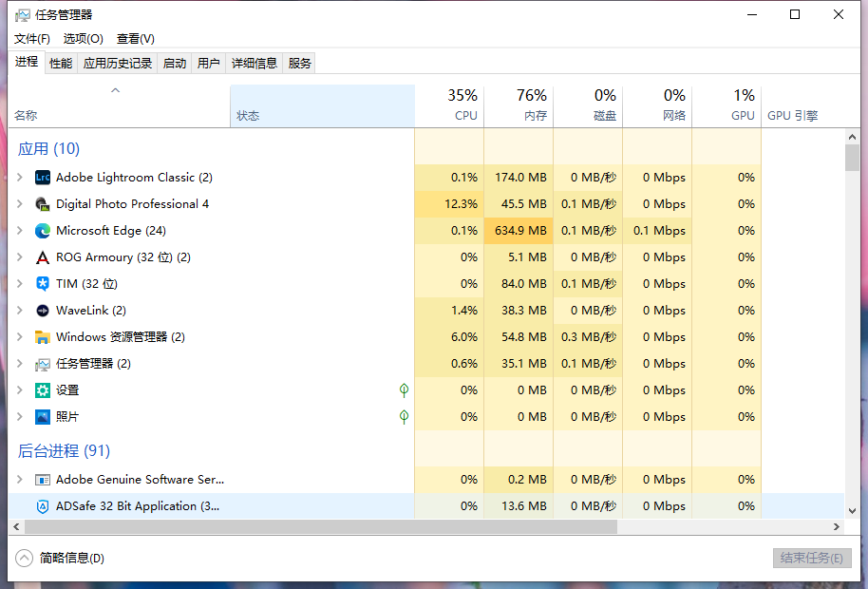Image resolution: width=868 pixels, height=589 pixels.
Task: Expand the Microsoft Edge (24) process group
Action: [x=20, y=230]
